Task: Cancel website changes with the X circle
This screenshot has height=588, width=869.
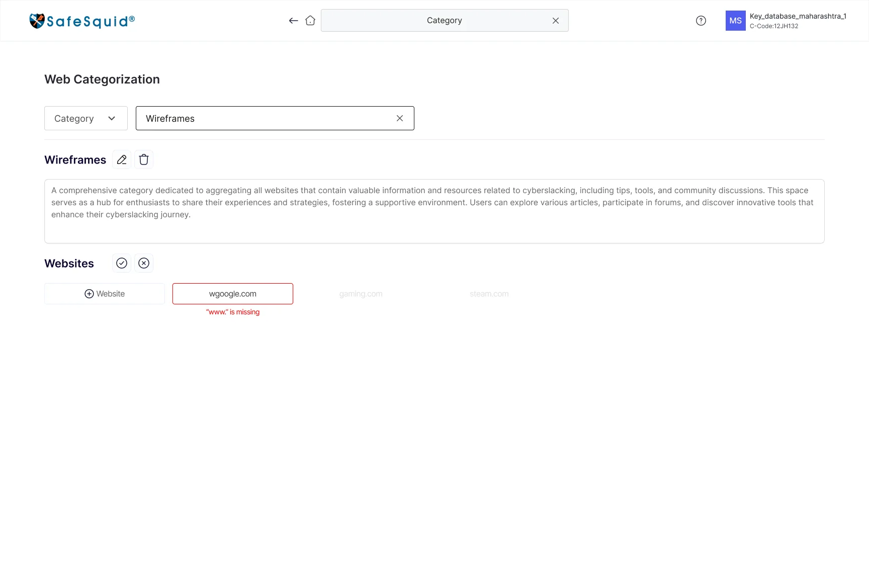Action: click(144, 263)
